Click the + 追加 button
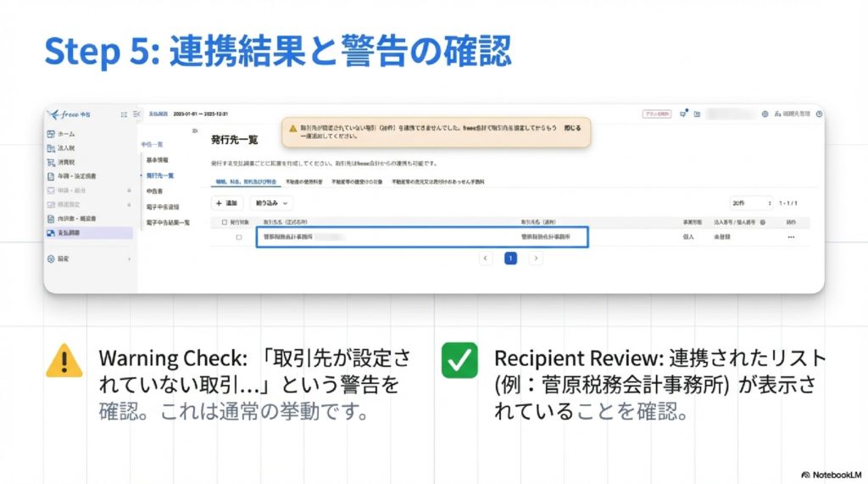868x484 pixels. click(229, 203)
